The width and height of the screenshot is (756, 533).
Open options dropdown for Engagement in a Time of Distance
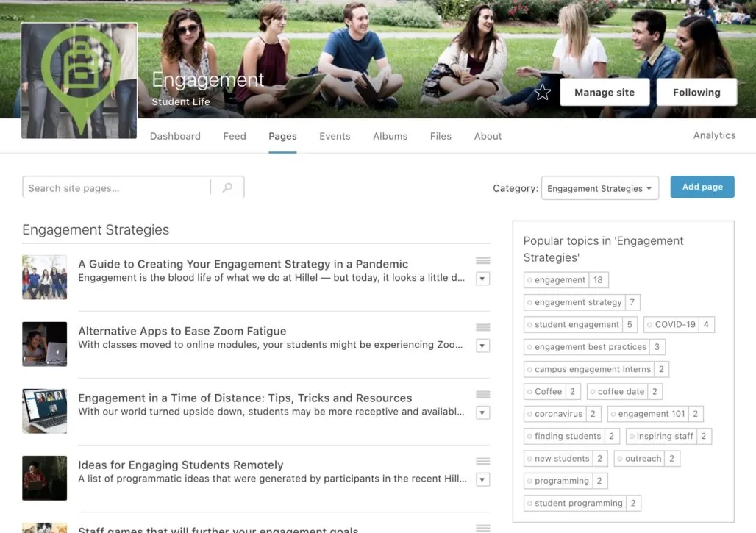coord(482,412)
